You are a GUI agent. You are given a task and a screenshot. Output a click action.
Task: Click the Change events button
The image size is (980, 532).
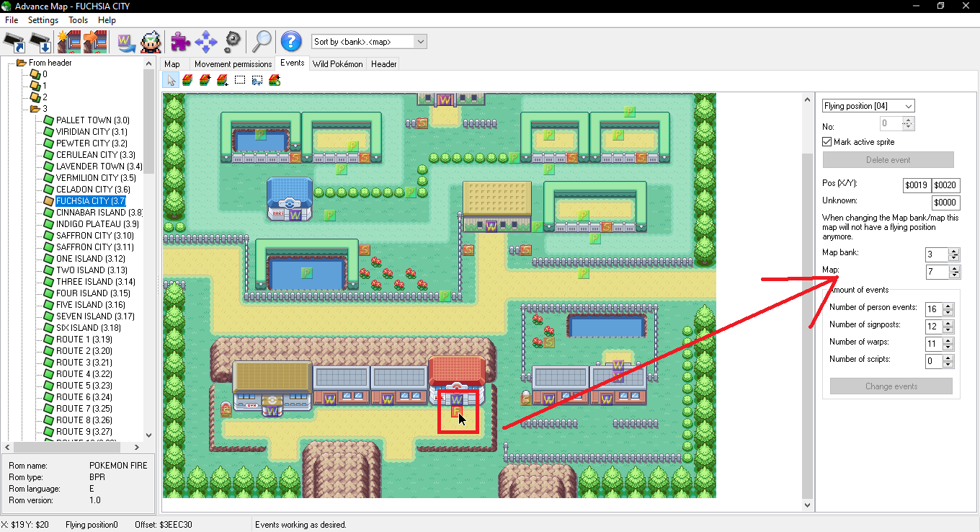point(891,386)
